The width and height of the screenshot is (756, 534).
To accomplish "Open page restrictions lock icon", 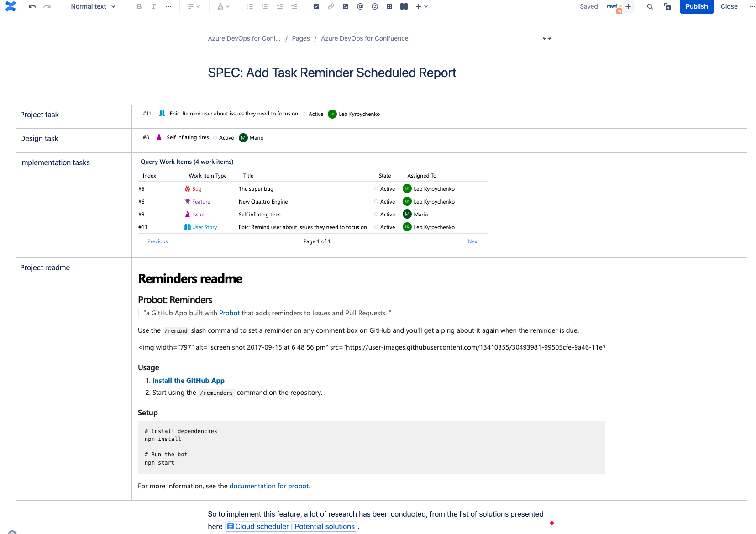I will [667, 6].
